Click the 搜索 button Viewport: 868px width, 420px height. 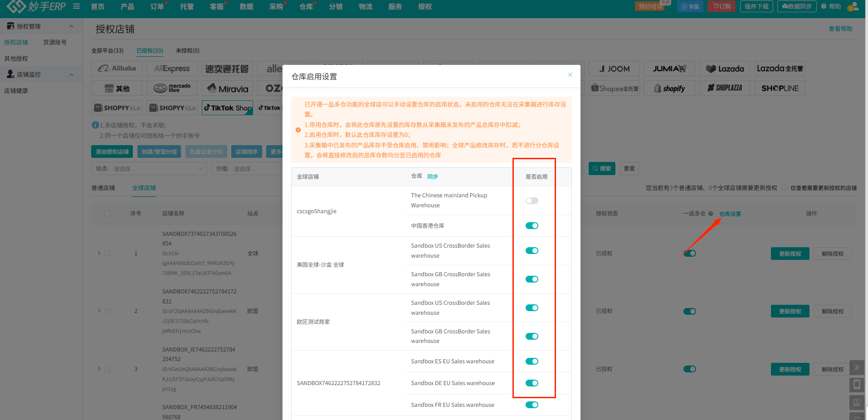[602, 168]
